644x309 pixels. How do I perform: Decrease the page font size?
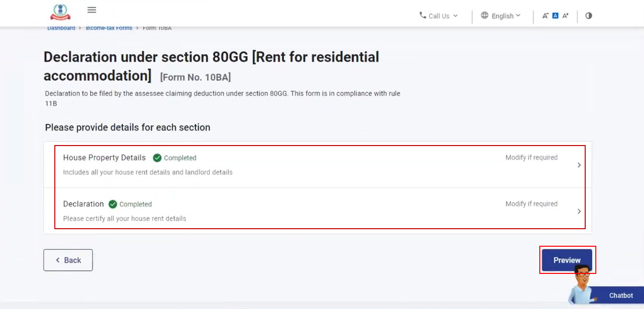click(x=545, y=16)
